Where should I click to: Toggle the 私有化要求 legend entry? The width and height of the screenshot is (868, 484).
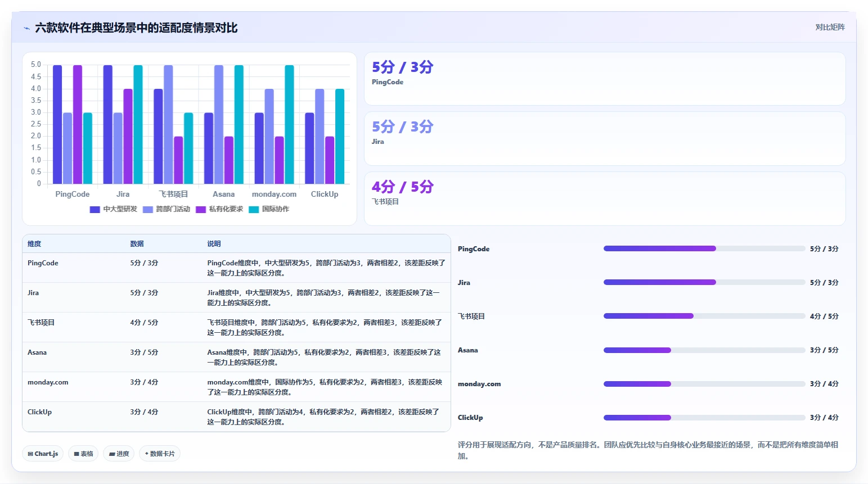(219, 209)
